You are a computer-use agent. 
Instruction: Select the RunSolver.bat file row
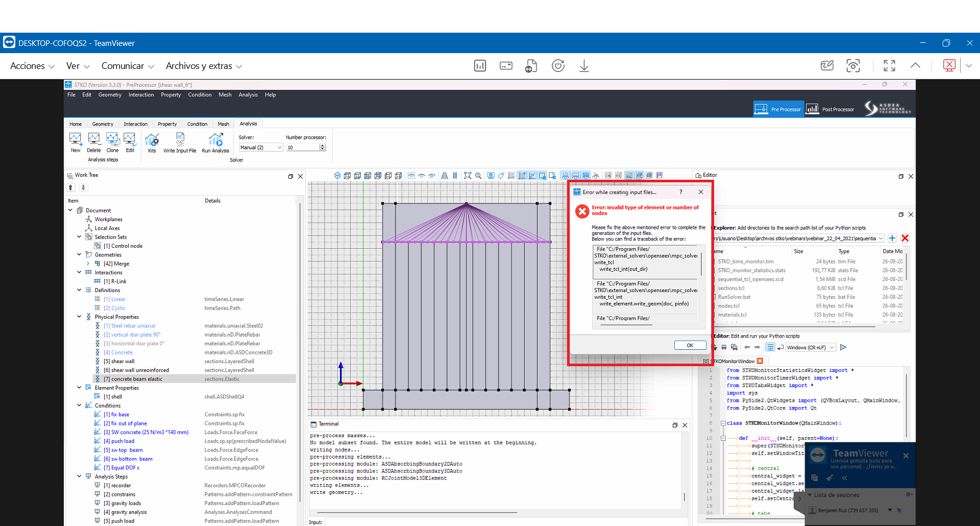[809, 297]
